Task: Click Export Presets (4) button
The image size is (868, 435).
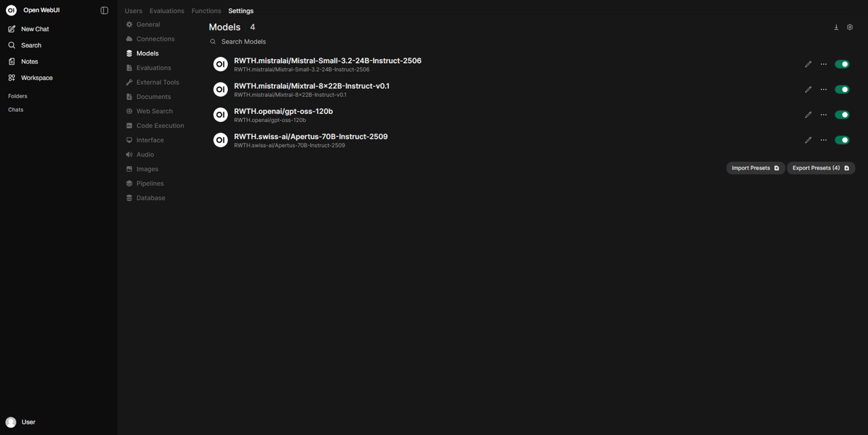Action: pyautogui.click(x=821, y=168)
